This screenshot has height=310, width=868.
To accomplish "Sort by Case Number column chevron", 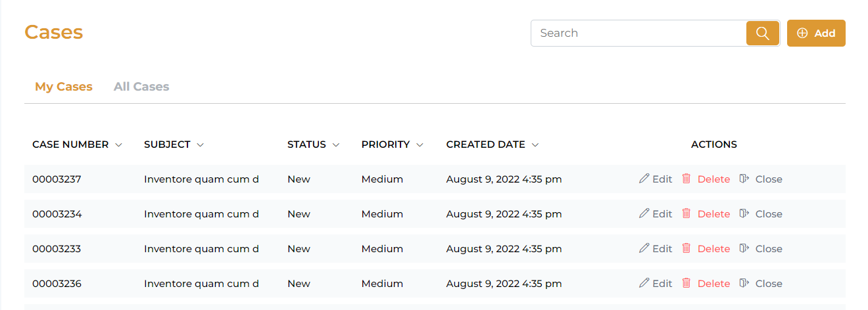I will click(119, 145).
